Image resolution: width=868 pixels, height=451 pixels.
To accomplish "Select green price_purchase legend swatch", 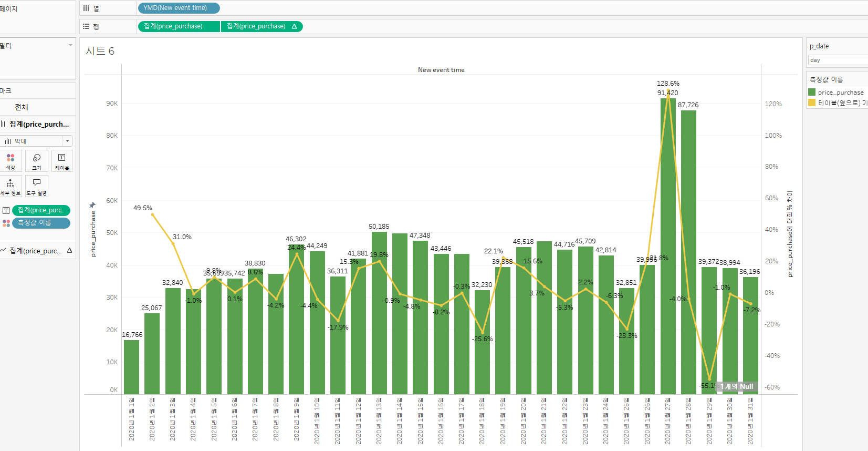I will 812,93.
